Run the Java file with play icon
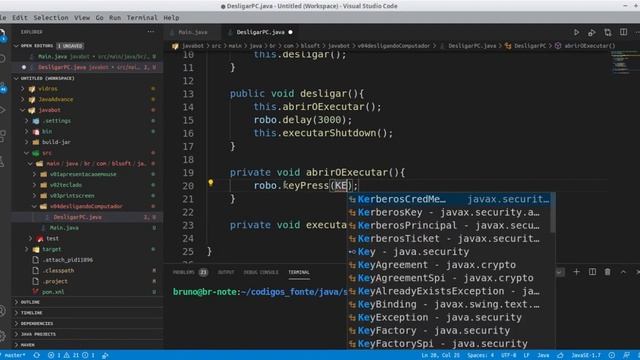This screenshot has width=640, height=360. [576, 32]
